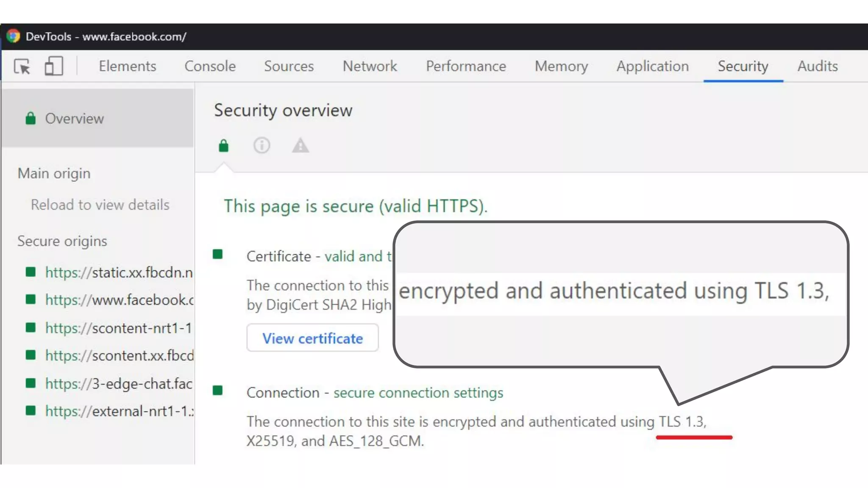Click the inspect element picker icon

tap(22, 67)
